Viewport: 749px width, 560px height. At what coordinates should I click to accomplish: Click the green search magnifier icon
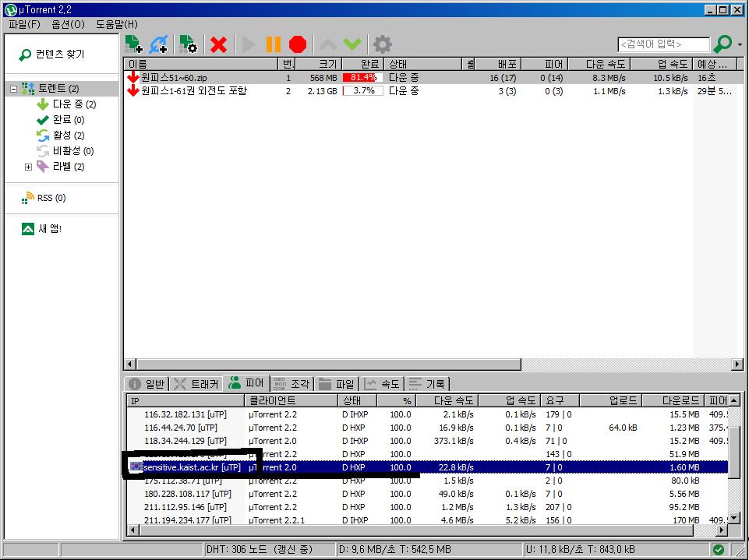pyautogui.click(x=723, y=44)
